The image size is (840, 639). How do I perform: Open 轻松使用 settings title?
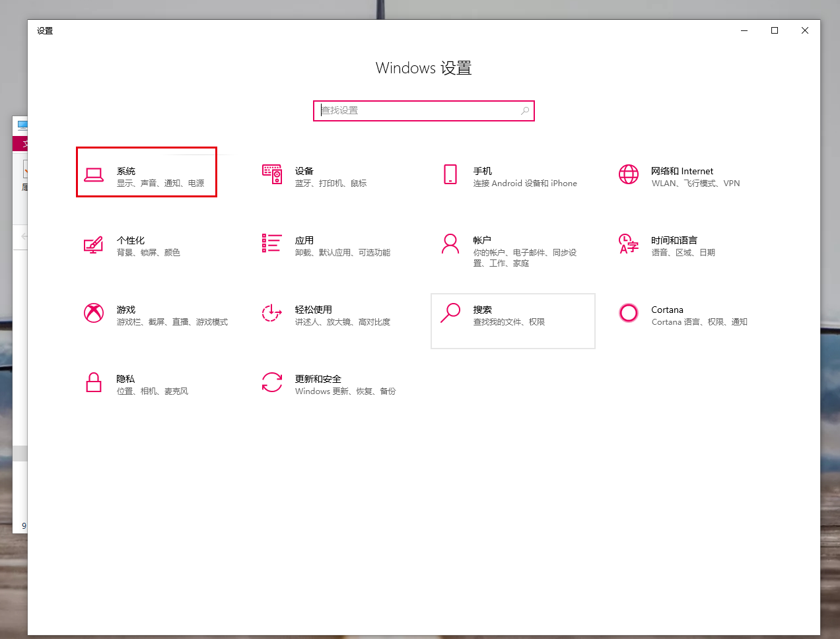click(314, 310)
